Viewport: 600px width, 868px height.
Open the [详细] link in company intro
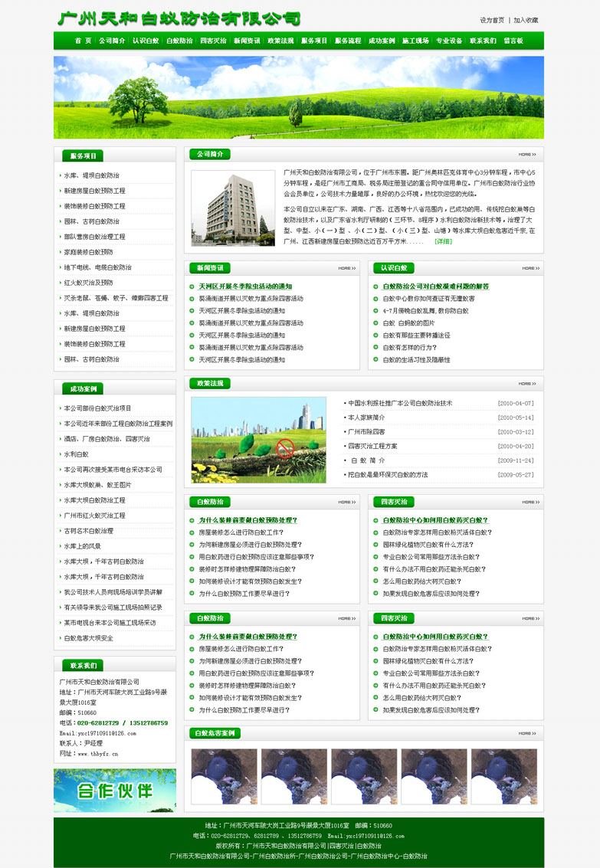tap(443, 241)
